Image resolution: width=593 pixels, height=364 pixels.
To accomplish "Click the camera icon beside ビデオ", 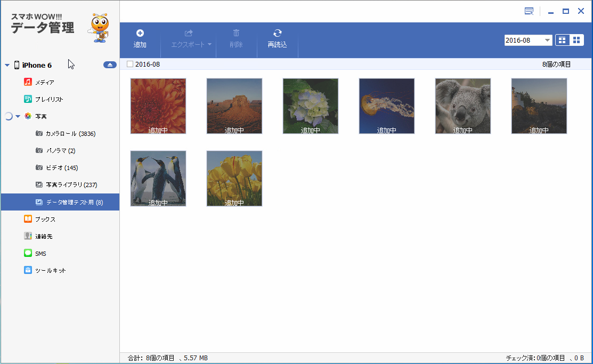I will pyautogui.click(x=39, y=167).
